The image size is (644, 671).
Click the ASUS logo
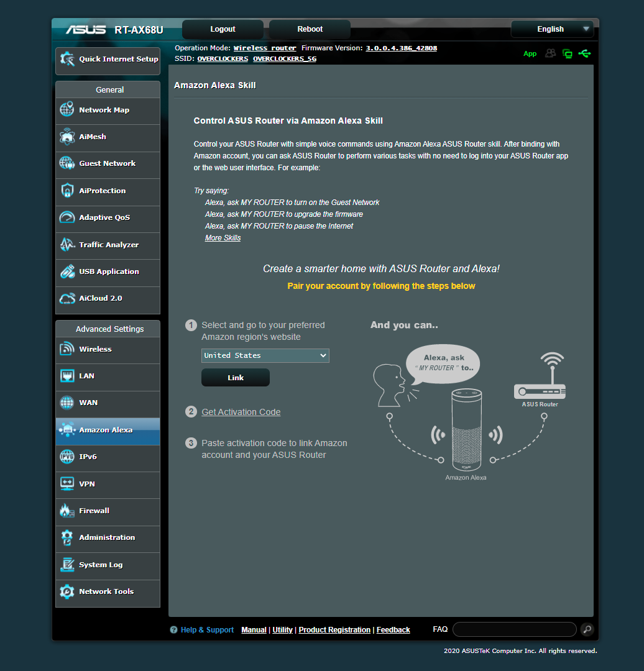point(86,30)
